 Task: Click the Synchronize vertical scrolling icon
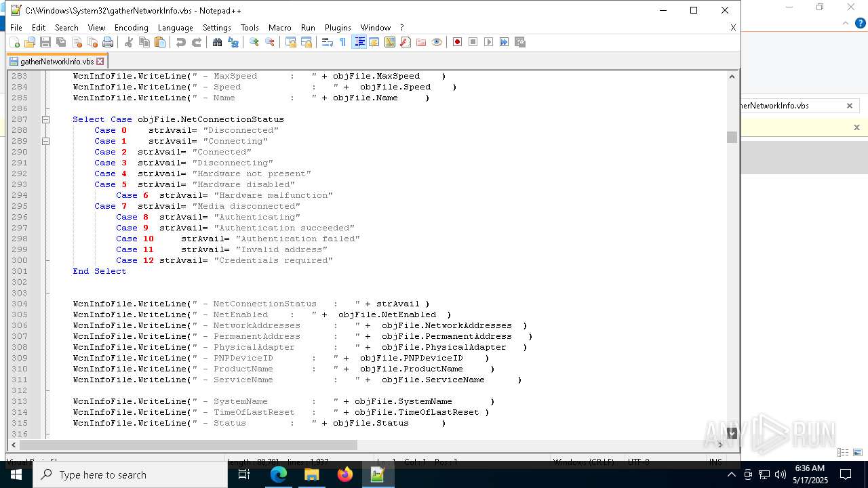coord(291,42)
